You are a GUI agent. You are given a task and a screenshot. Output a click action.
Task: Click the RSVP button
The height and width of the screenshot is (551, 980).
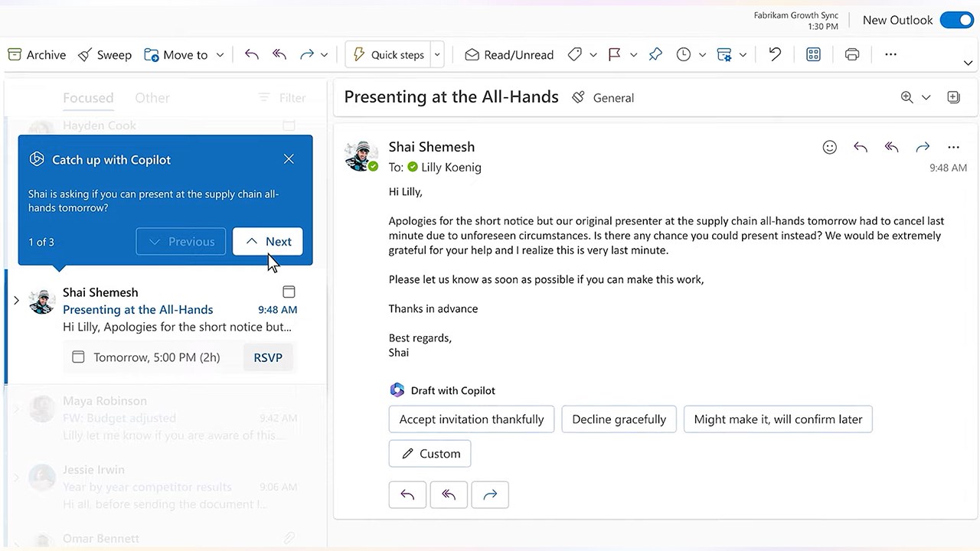[x=268, y=357]
